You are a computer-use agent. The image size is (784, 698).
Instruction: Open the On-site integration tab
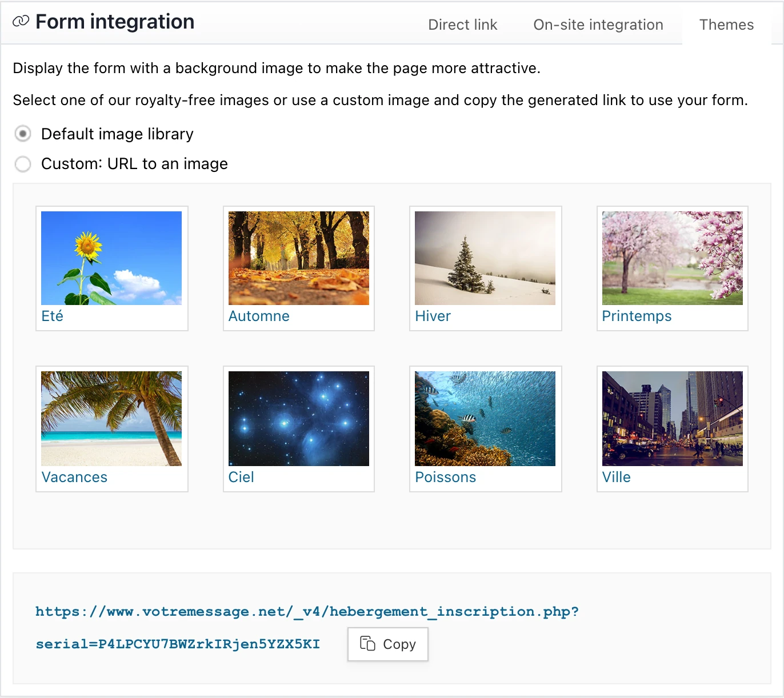pos(598,25)
